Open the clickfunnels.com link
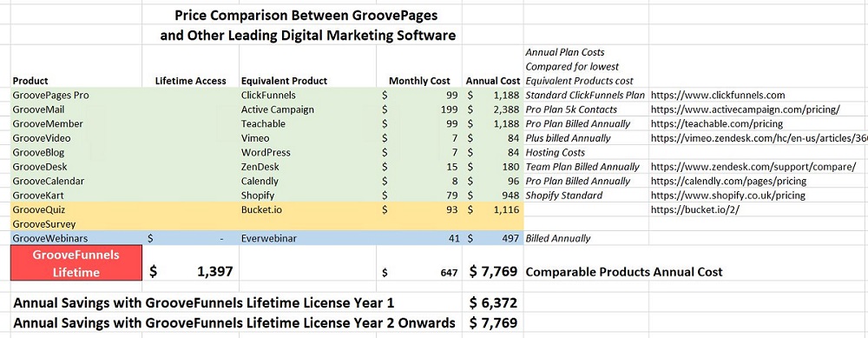Image resolution: width=868 pixels, height=338 pixels. pyautogui.click(x=718, y=96)
